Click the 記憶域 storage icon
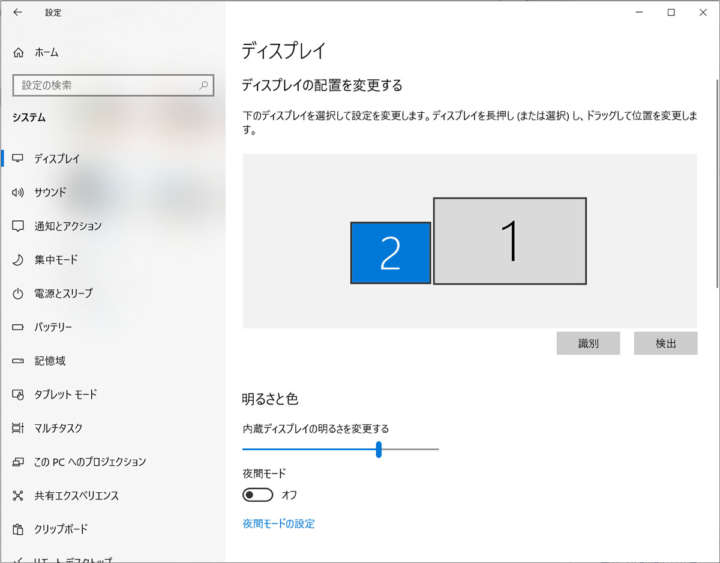Screen dimensions: 720x563 [x=18, y=361]
